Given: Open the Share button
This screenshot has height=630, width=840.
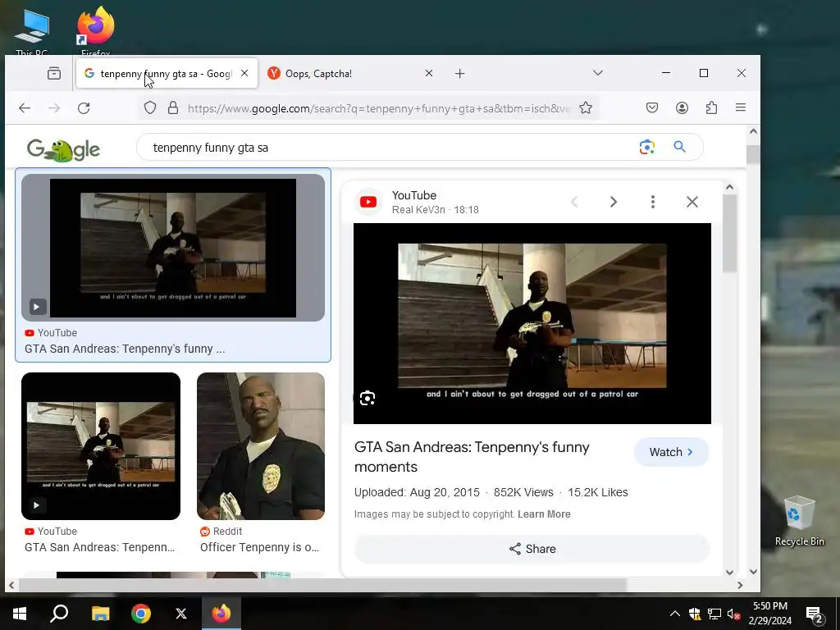Looking at the screenshot, I should [x=532, y=549].
